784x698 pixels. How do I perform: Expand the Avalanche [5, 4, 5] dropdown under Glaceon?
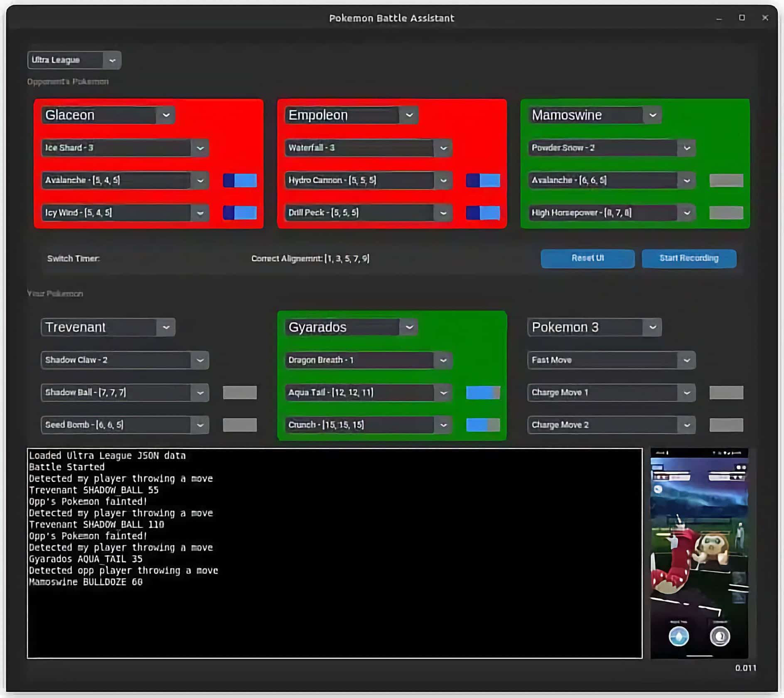tap(125, 180)
